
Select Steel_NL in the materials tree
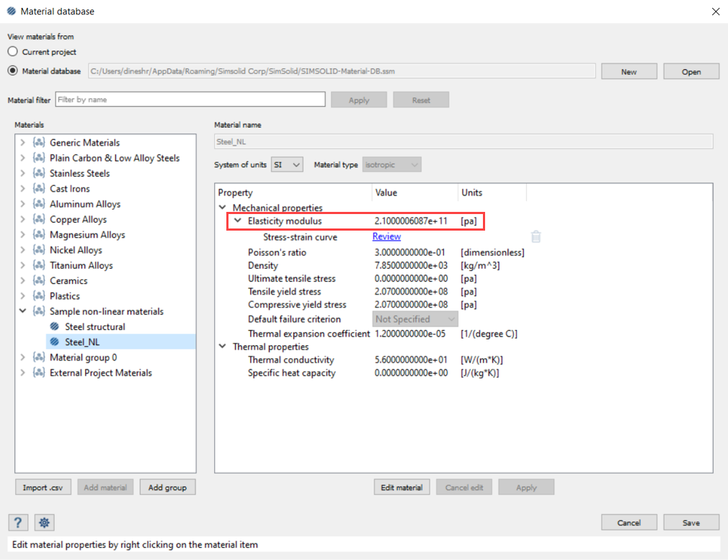pos(81,342)
